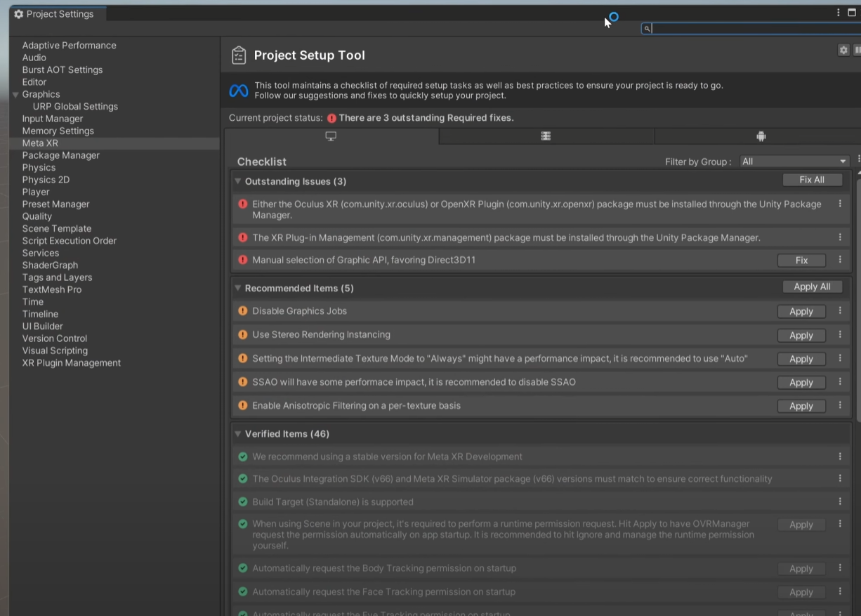The height and width of the screenshot is (616, 861).
Task: Select Meta XR settings category
Action: point(40,143)
